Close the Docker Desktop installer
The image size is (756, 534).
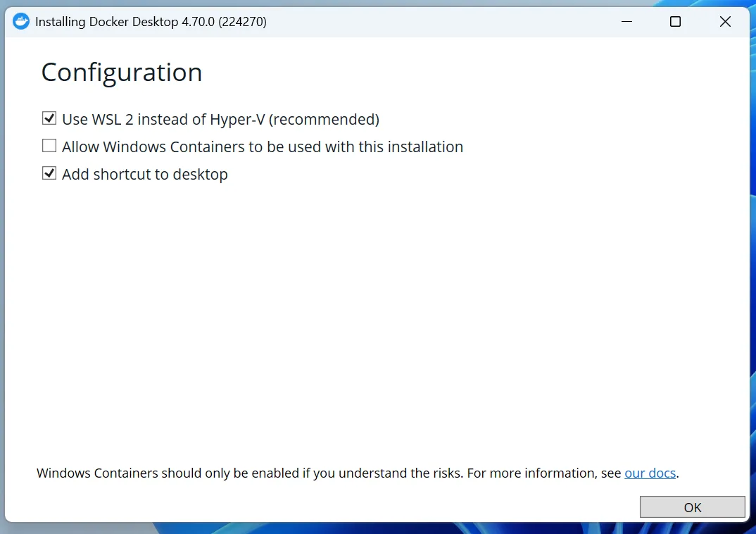[x=725, y=22]
